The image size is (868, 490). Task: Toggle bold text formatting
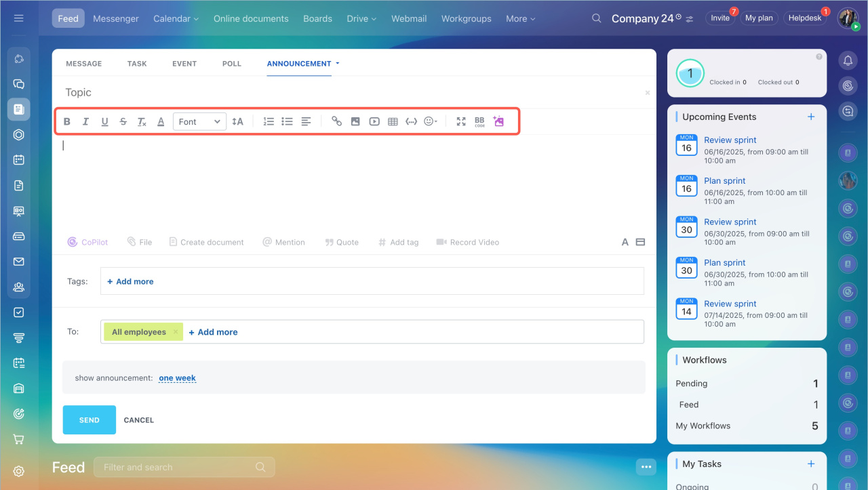[67, 122]
